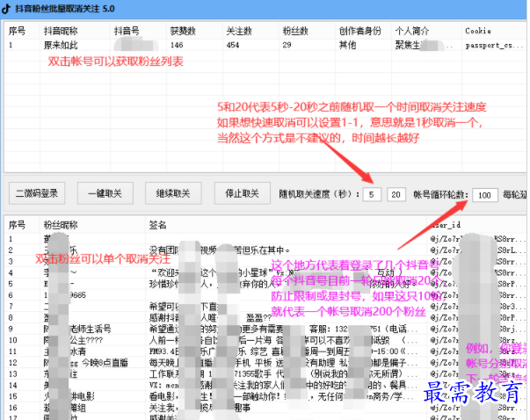Click the 其他 creator identity cell
Image resolution: width=530 pixels, height=420 pixels.
click(347, 45)
